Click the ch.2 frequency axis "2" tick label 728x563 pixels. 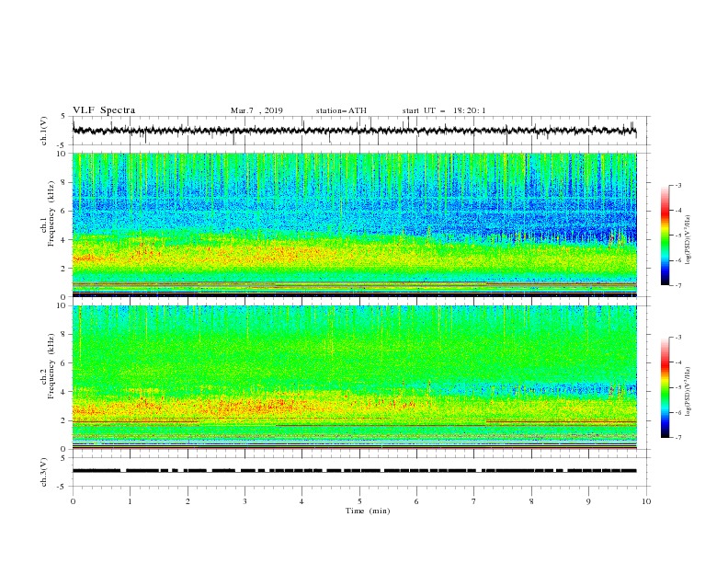[65, 420]
